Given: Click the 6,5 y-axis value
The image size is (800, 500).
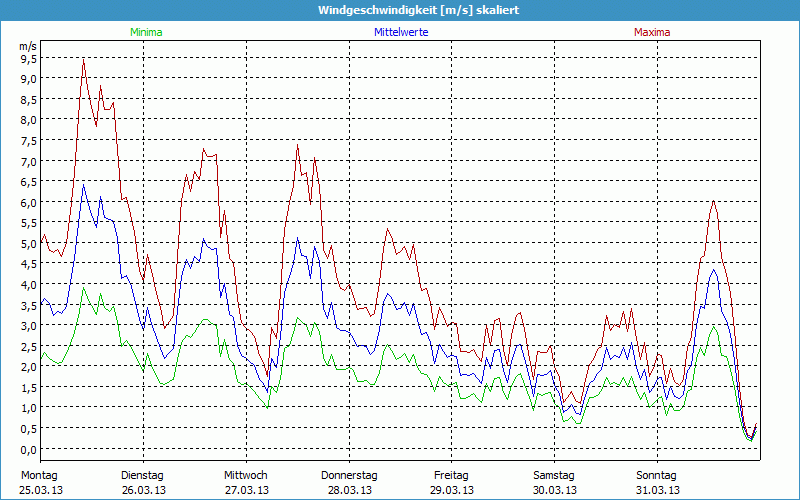Looking at the screenshot, I should 29,182.
